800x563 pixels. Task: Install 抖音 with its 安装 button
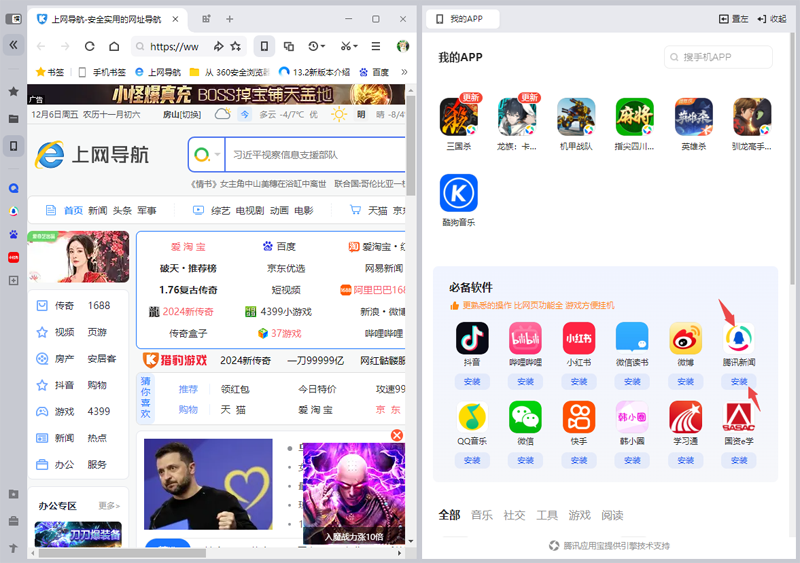coord(472,381)
